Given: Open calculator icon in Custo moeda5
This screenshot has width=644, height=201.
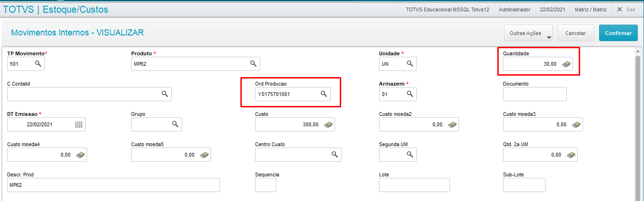Looking at the screenshot, I should click(204, 155).
